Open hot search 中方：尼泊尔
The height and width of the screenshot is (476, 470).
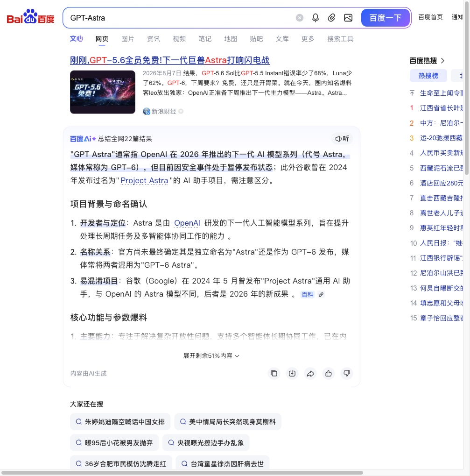coord(441,123)
